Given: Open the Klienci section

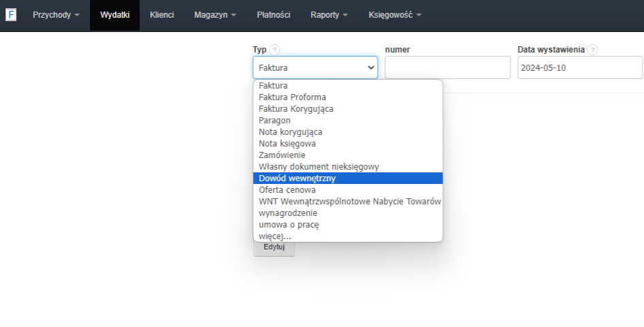Looking at the screenshot, I should pos(162,15).
